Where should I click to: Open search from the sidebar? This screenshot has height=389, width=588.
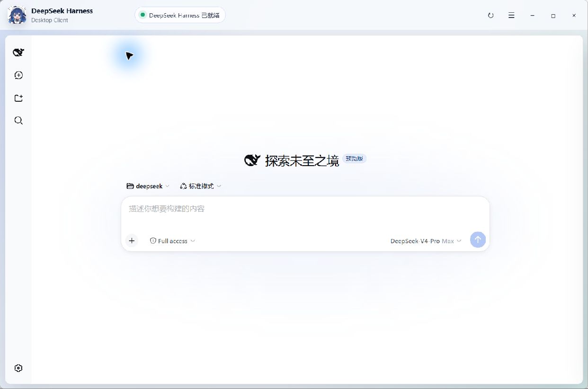18,121
